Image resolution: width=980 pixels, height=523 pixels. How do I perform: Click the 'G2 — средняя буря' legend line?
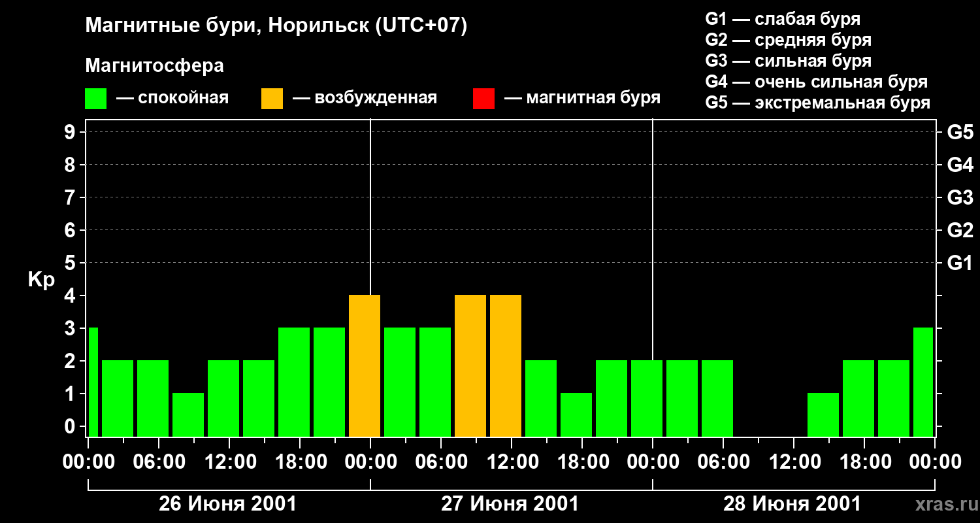(x=788, y=40)
